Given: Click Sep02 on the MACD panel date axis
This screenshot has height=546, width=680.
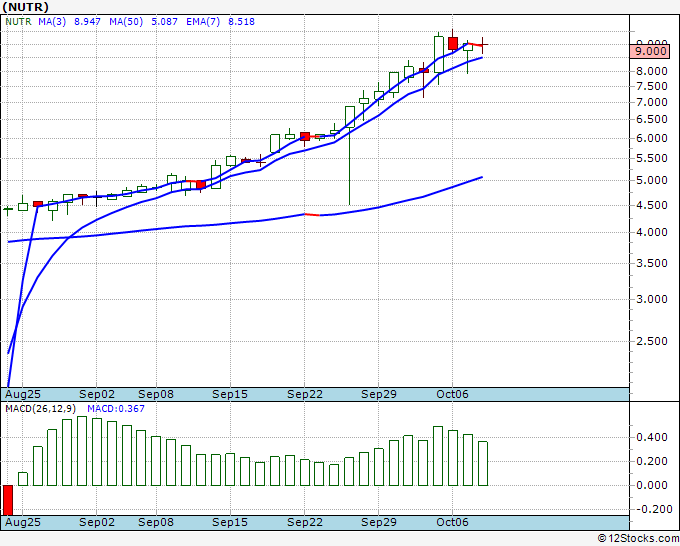Looking at the screenshot, I should point(97,522).
